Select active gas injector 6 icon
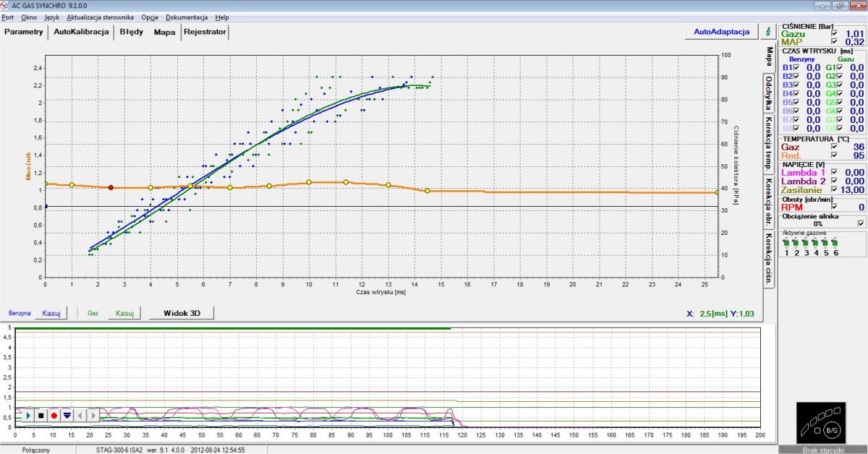868x454 pixels. (835, 244)
